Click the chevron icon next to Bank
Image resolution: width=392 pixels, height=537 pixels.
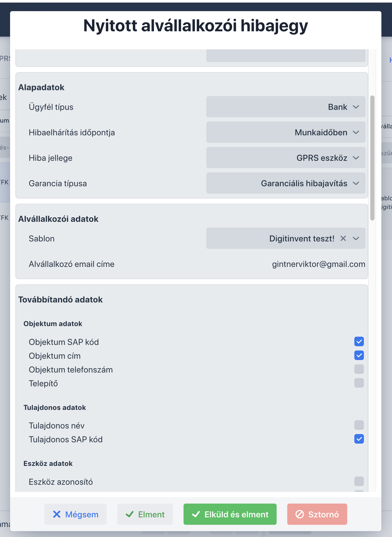coord(356,107)
